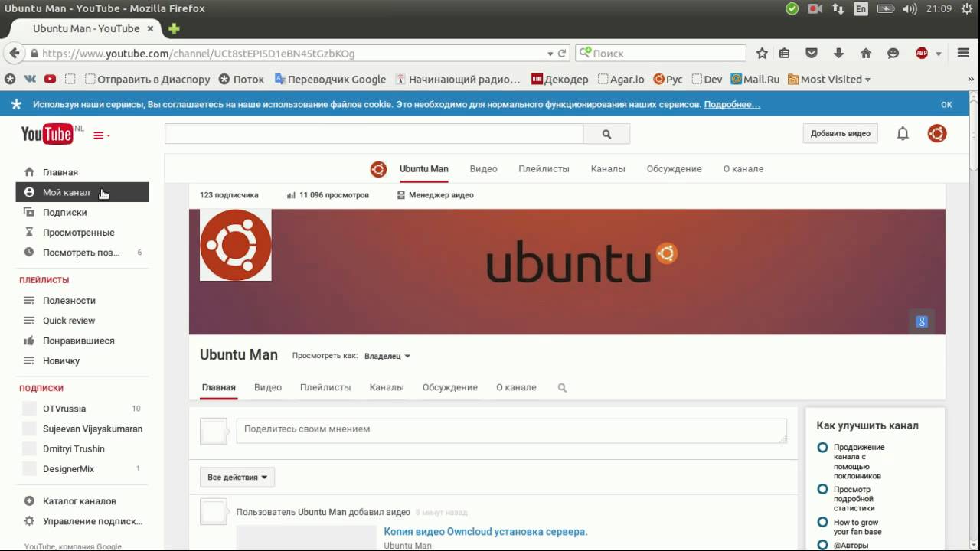The width and height of the screenshot is (980, 551).
Task: Select the Продвижение канала radio option
Action: [822, 448]
